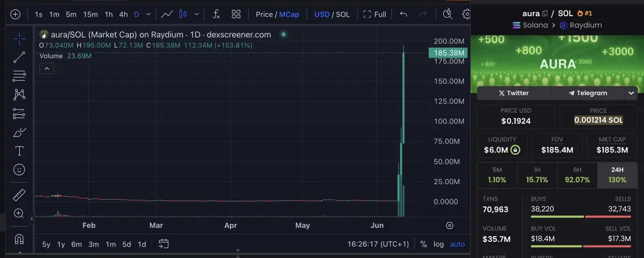Show the 1H stats tab
Screen dimensions: 644x258
[x=537, y=175]
